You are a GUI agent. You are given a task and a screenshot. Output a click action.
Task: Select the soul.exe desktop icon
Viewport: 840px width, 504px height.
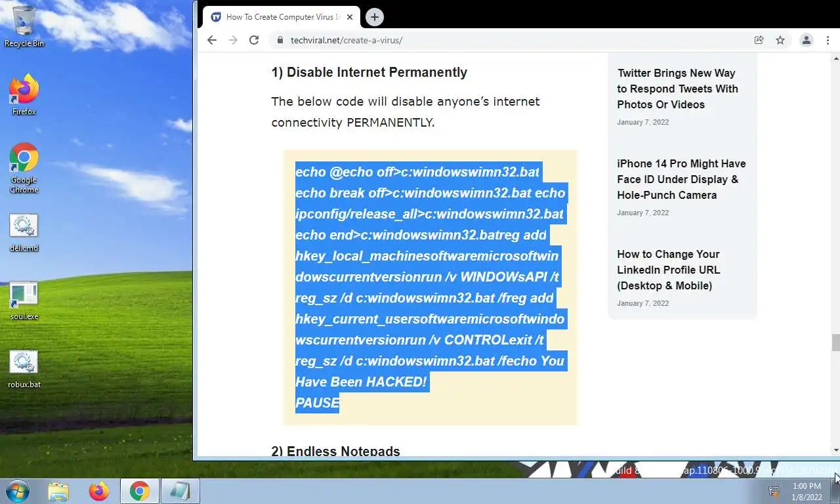coord(24,301)
